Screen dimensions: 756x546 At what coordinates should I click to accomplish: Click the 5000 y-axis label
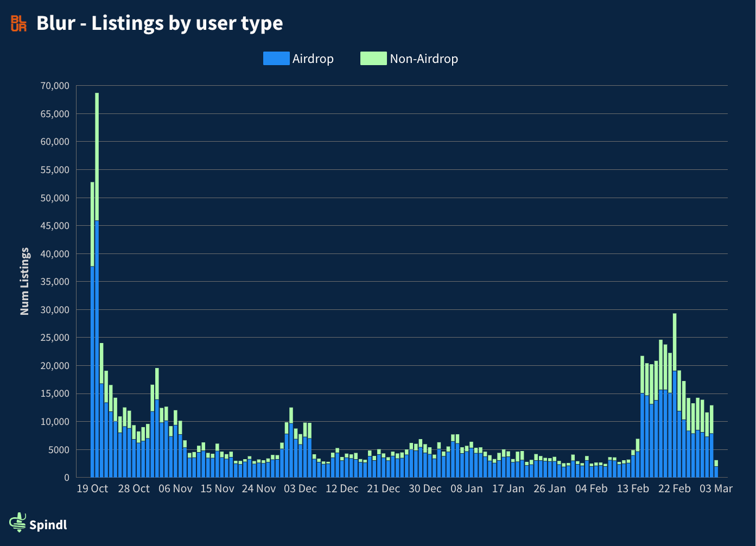58,450
